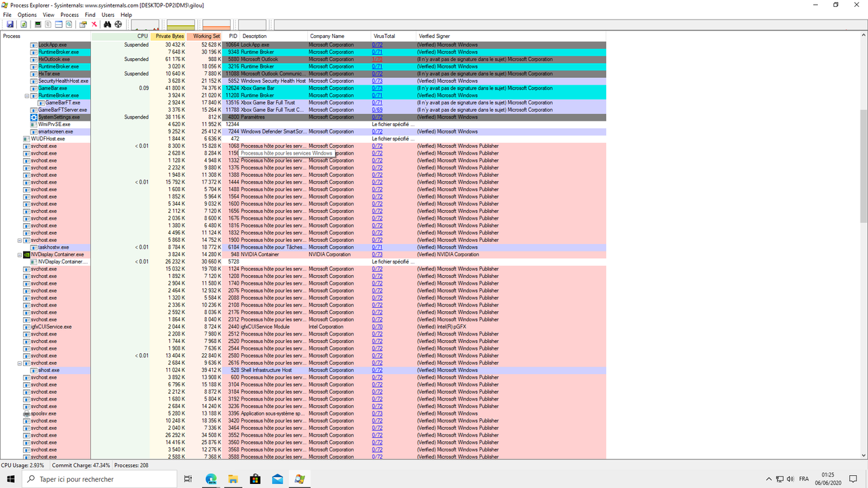Launch Microsoft Edge from the taskbar
The height and width of the screenshot is (488, 868).
pos(211,479)
